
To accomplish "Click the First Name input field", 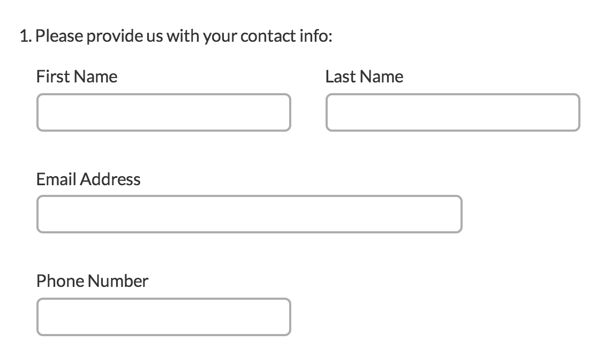I will coord(163,112).
